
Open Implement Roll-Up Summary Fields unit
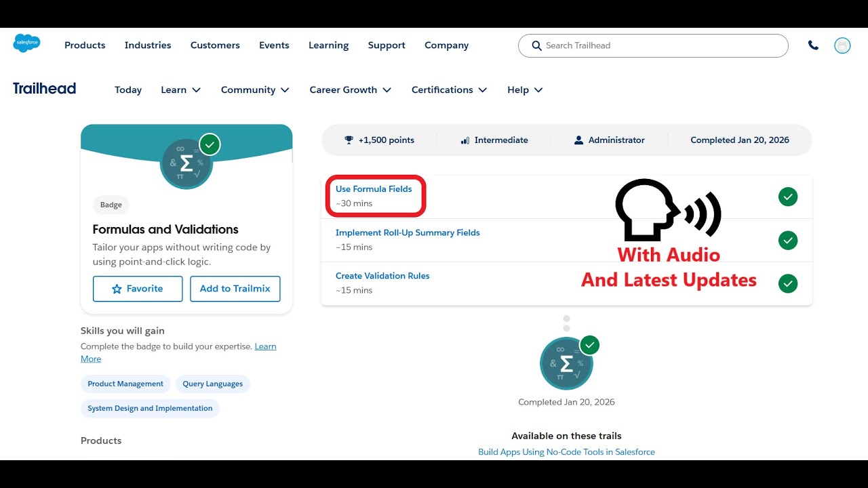tap(408, 232)
